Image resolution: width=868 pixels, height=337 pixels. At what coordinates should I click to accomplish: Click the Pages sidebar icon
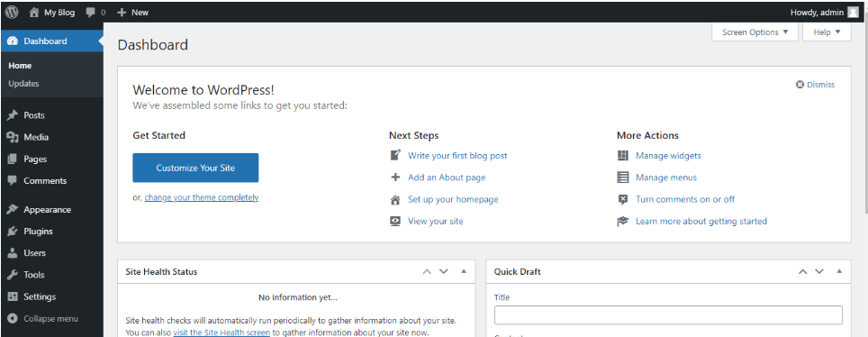tap(13, 159)
